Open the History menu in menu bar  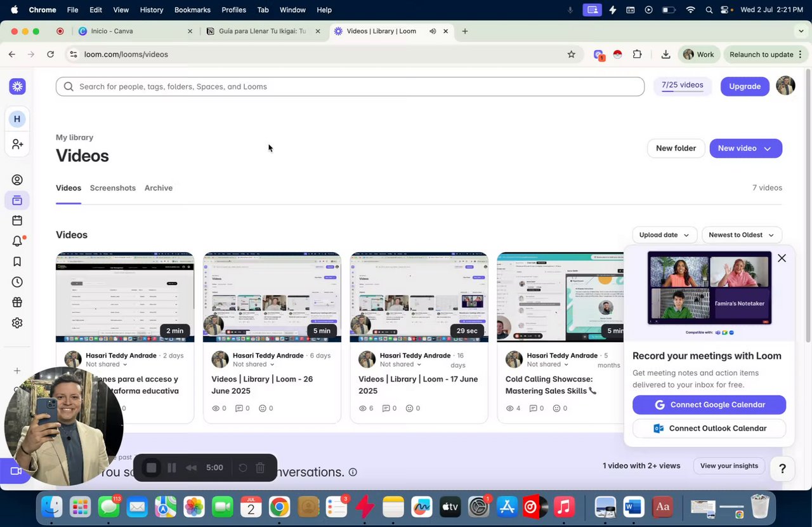(x=152, y=10)
